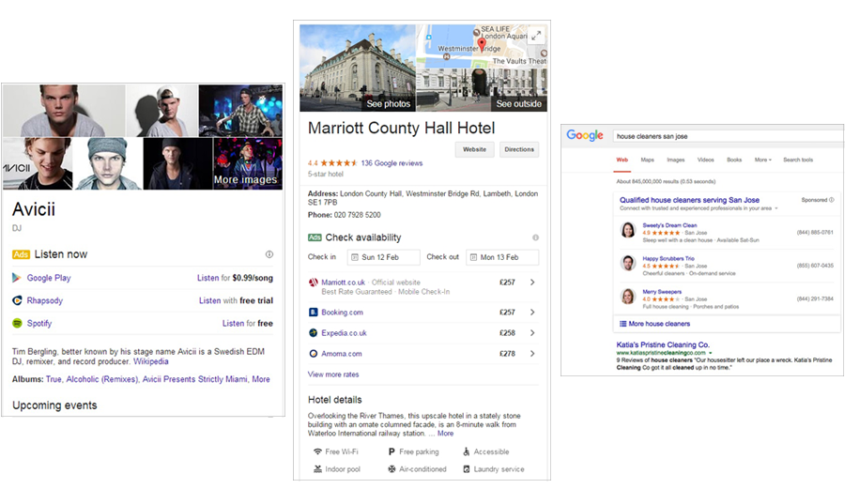
Task: Click Listen with free trial link
Action: click(x=236, y=300)
